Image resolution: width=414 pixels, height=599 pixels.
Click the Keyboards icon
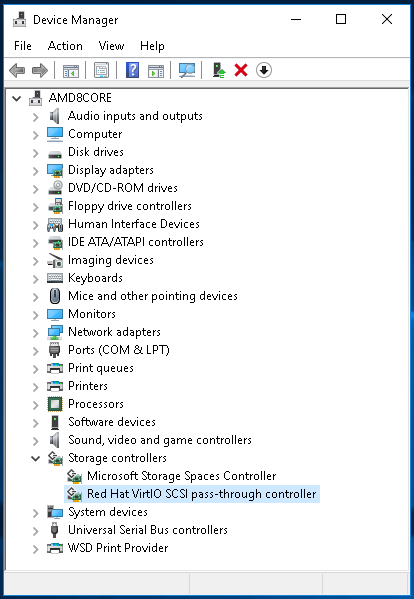[x=55, y=278]
